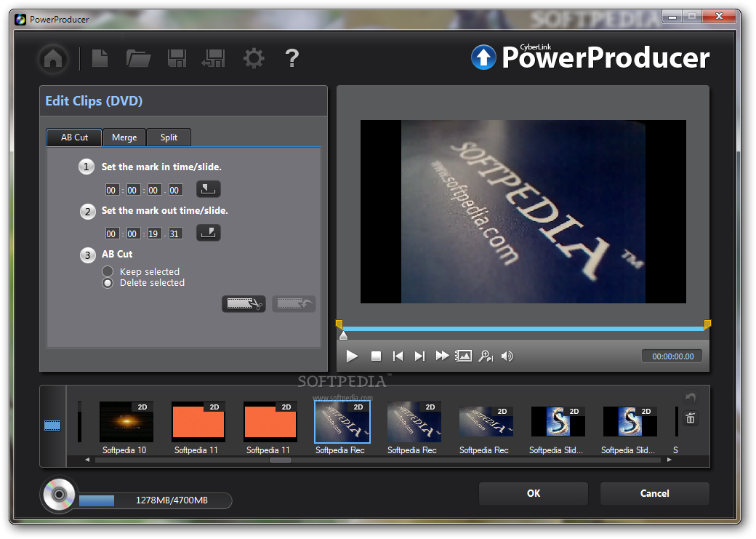Click mark out seconds field showing 19

(x=153, y=234)
